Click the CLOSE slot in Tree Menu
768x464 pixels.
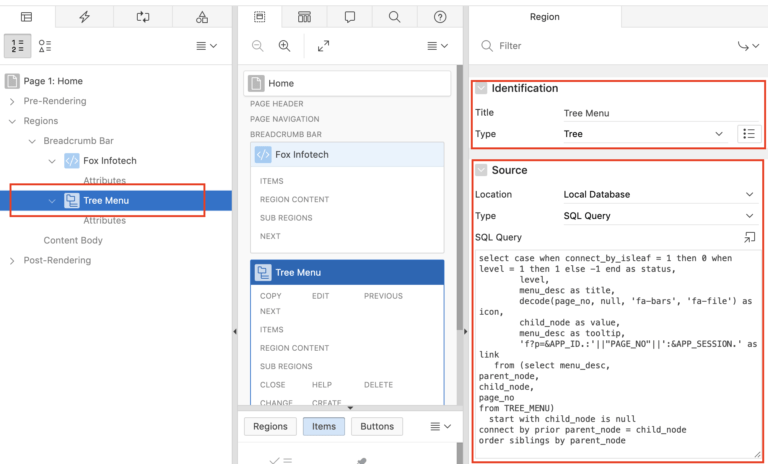pos(272,385)
